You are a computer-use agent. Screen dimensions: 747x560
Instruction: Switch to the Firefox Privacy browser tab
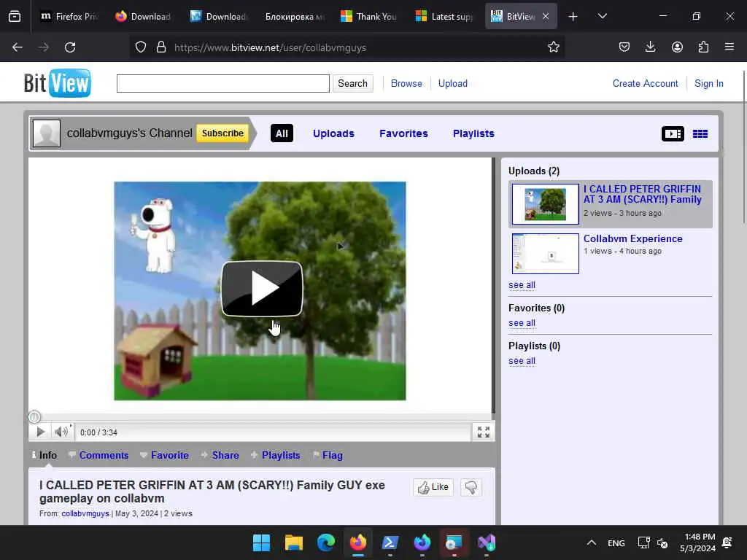69,17
